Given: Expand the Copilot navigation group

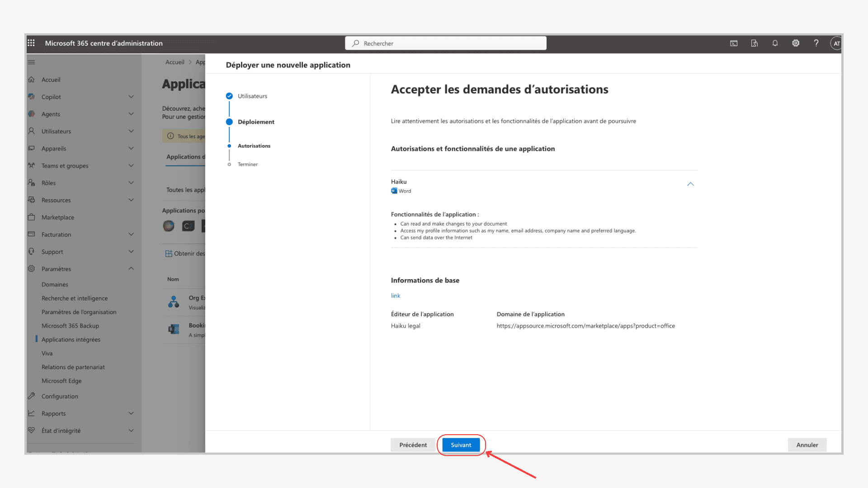Looking at the screenshot, I should point(131,97).
